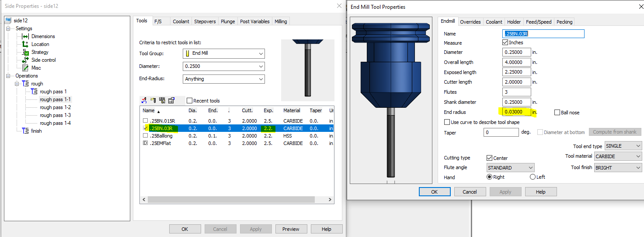Open the Tool end type dropdown
The image size is (644, 237).
(x=623, y=146)
